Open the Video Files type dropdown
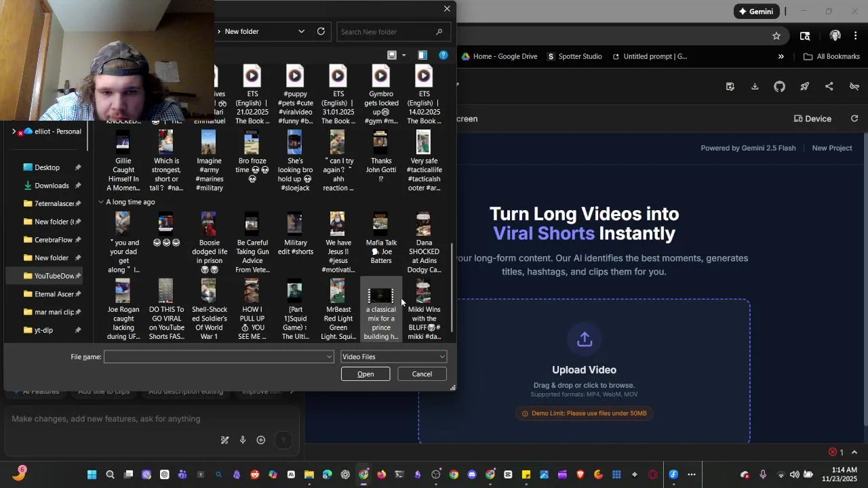This screenshot has width=868, height=488. pyautogui.click(x=393, y=357)
